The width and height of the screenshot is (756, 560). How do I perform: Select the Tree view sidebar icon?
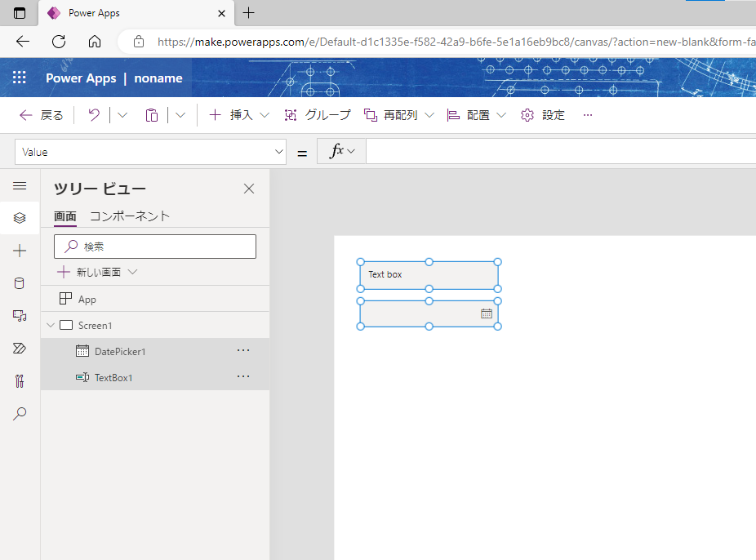20,217
